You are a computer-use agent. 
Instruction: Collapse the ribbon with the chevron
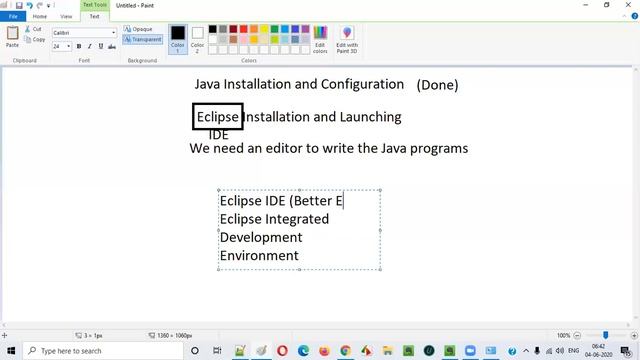coord(624,16)
